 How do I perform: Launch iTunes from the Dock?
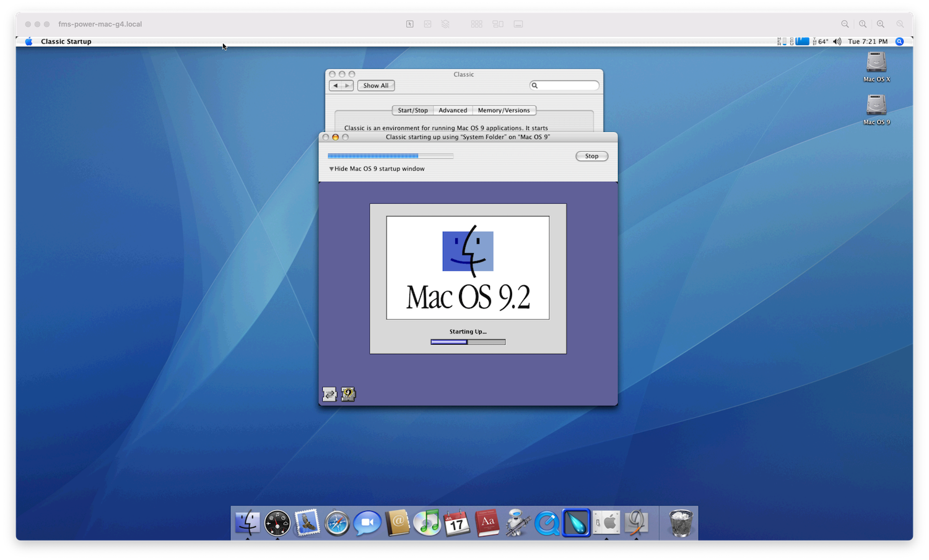(x=427, y=523)
